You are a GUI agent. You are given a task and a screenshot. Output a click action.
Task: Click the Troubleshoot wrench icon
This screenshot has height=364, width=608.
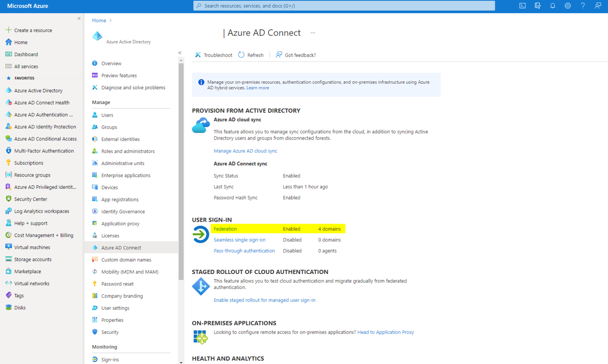(x=198, y=55)
